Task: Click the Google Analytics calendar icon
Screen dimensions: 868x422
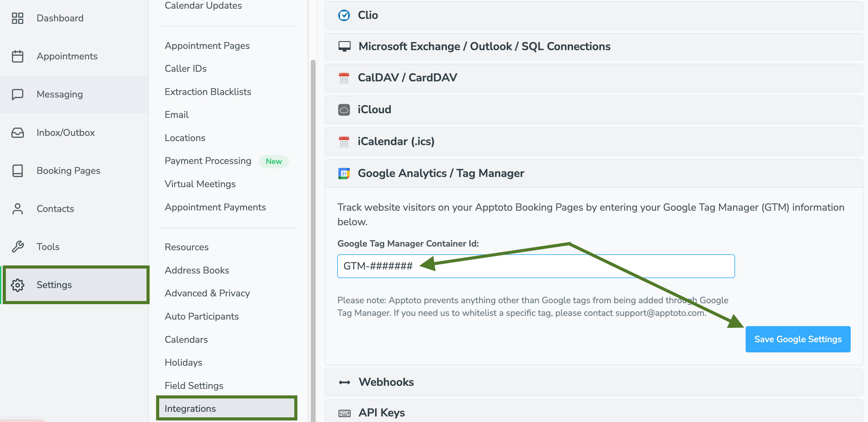Action: pyautogui.click(x=344, y=173)
